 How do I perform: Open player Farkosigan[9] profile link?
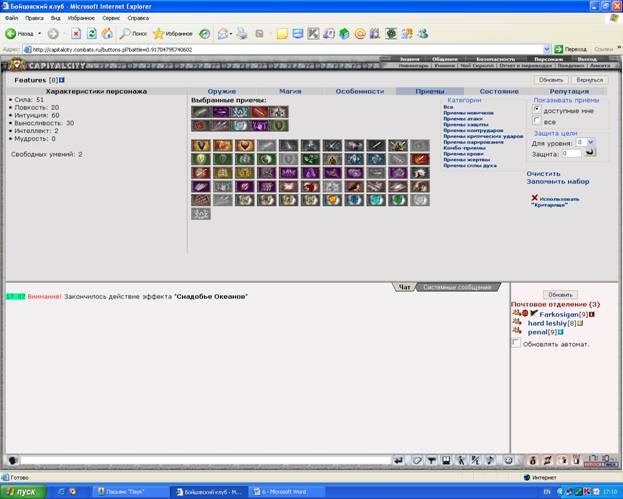click(563, 314)
